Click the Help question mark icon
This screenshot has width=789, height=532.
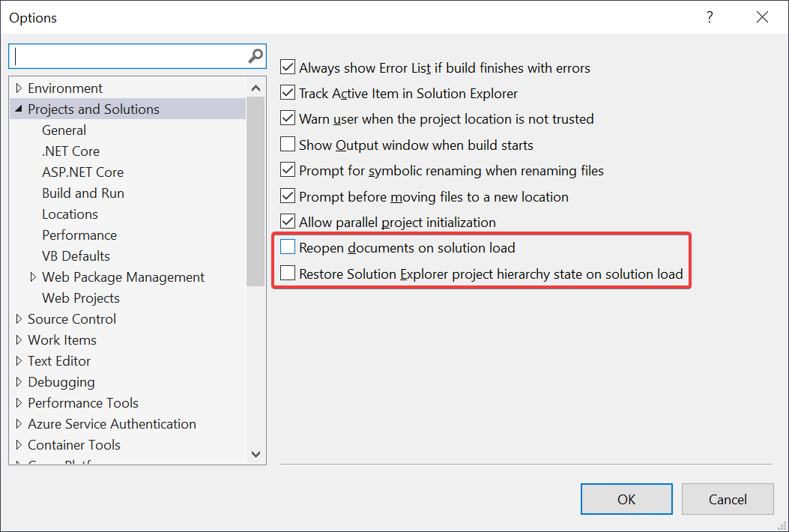pyautogui.click(x=709, y=16)
